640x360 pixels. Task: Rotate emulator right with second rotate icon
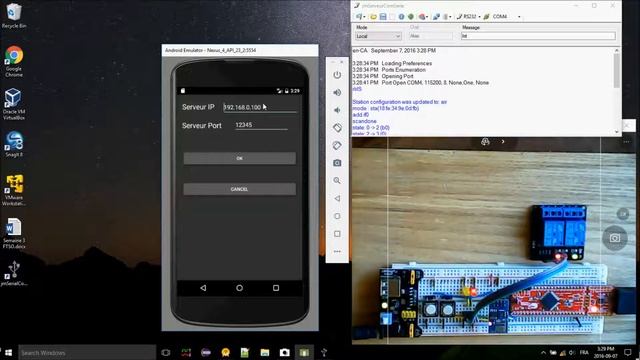click(x=337, y=145)
